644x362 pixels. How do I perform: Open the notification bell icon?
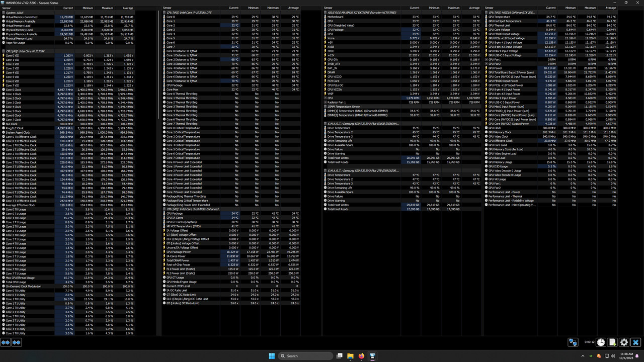click(637, 356)
